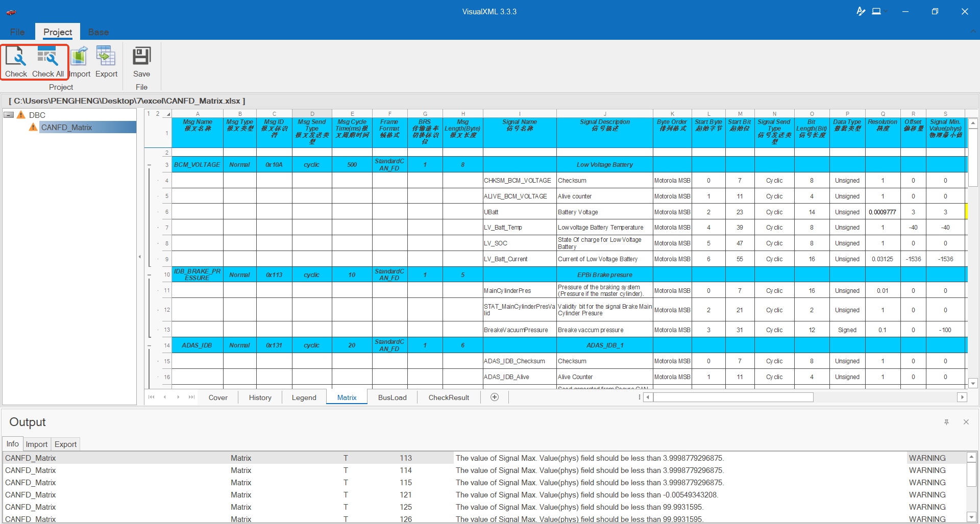The height and width of the screenshot is (524, 980).
Task: Collapse the left tree panel splitter arrow
Action: pos(140,257)
